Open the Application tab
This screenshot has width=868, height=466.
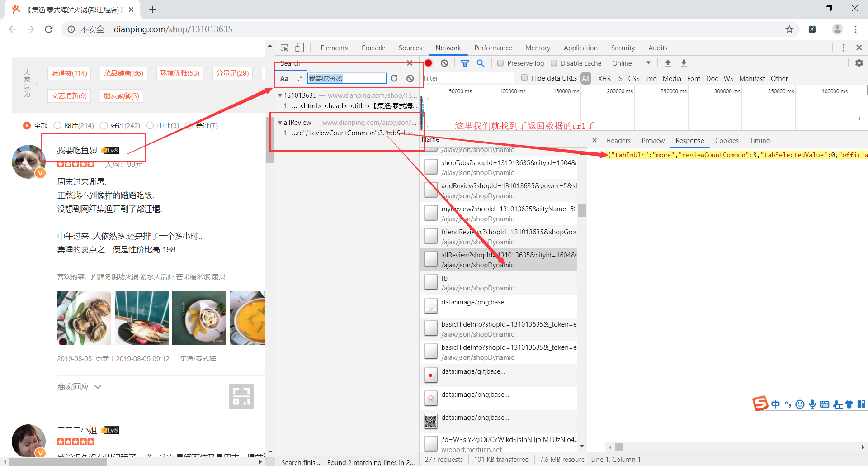tap(580, 48)
